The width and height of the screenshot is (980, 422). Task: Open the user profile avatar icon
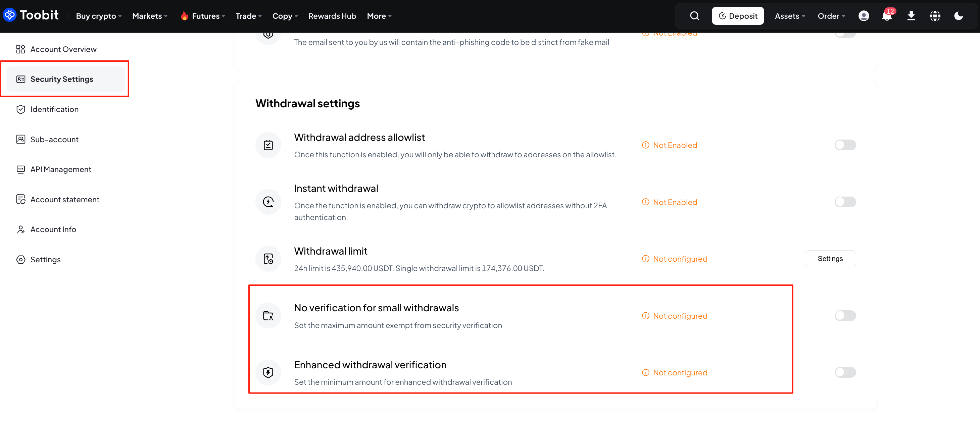[x=864, y=16]
